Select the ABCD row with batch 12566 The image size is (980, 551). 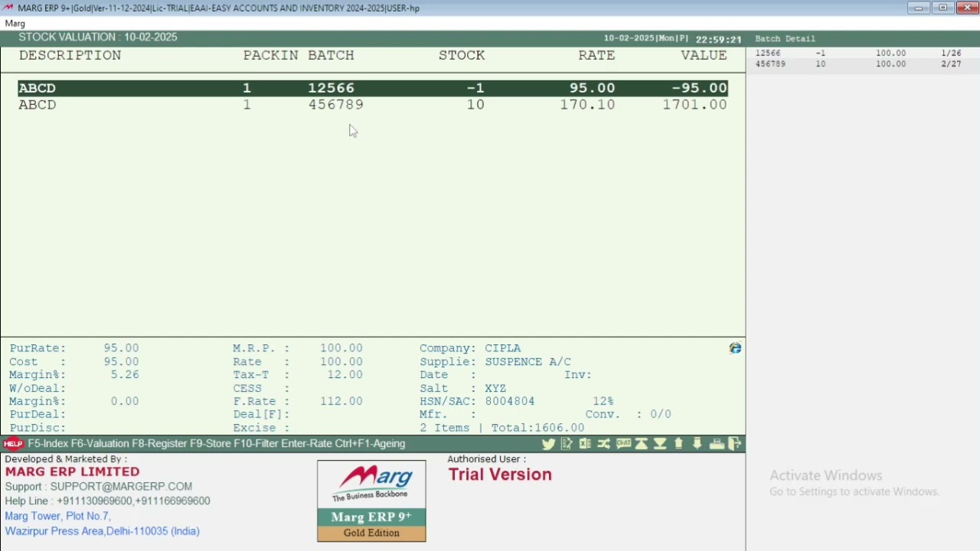[x=373, y=88]
